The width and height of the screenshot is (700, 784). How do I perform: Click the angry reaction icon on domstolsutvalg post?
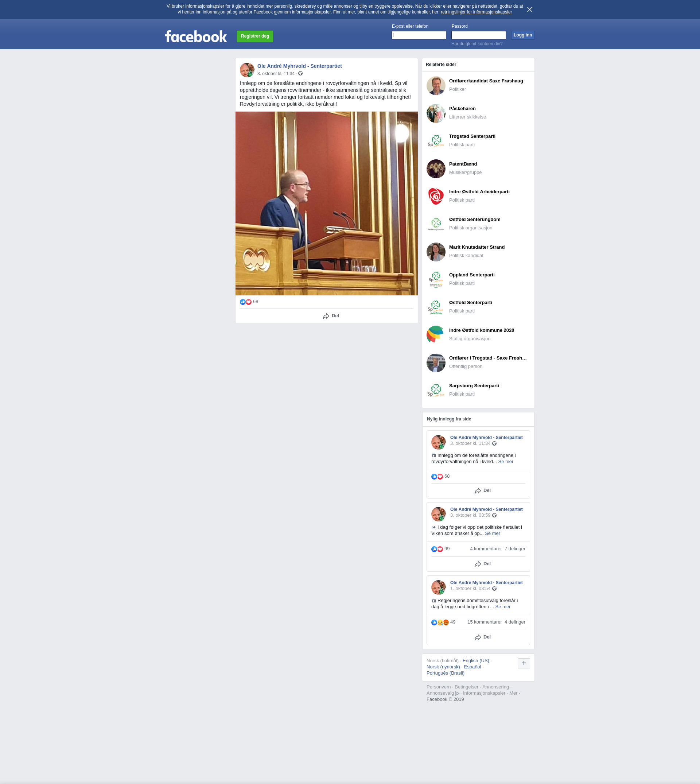tap(446, 622)
